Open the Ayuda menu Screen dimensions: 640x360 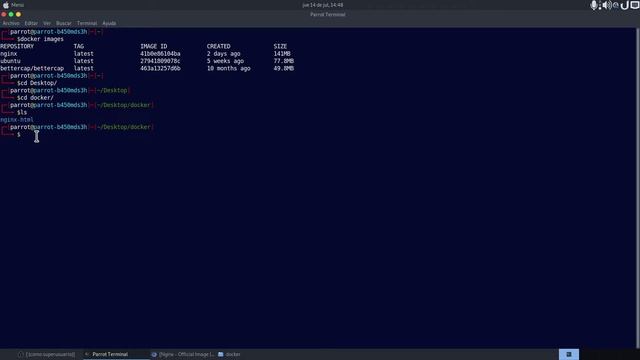pyautogui.click(x=109, y=23)
